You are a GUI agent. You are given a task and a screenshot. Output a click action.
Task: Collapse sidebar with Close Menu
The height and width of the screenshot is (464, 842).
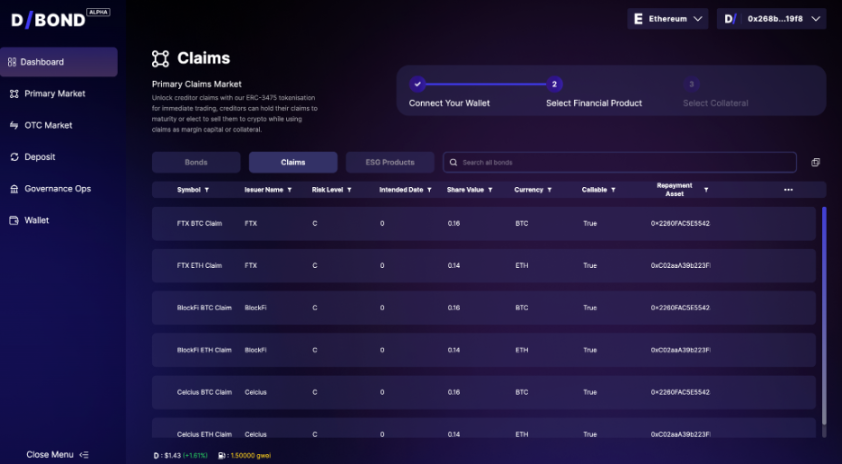[57, 454]
